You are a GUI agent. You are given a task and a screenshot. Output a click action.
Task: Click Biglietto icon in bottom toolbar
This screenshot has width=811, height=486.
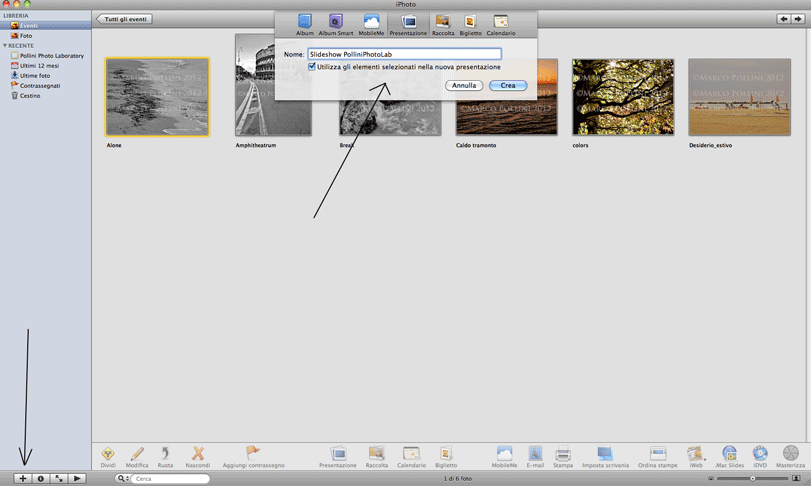pyautogui.click(x=446, y=457)
